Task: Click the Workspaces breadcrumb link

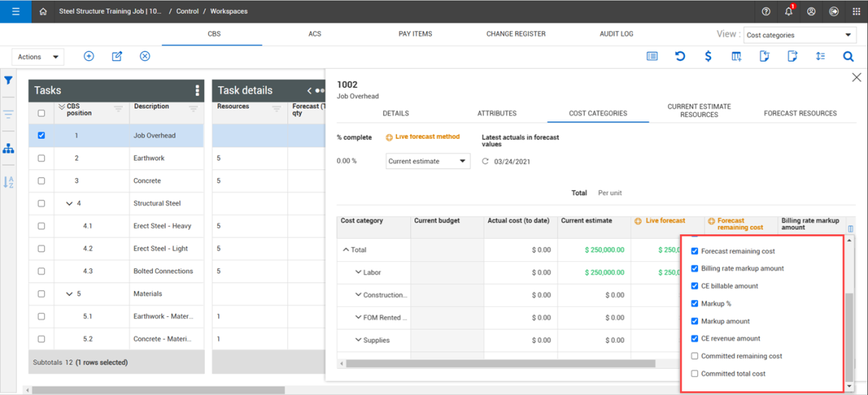Action: (229, 12)
